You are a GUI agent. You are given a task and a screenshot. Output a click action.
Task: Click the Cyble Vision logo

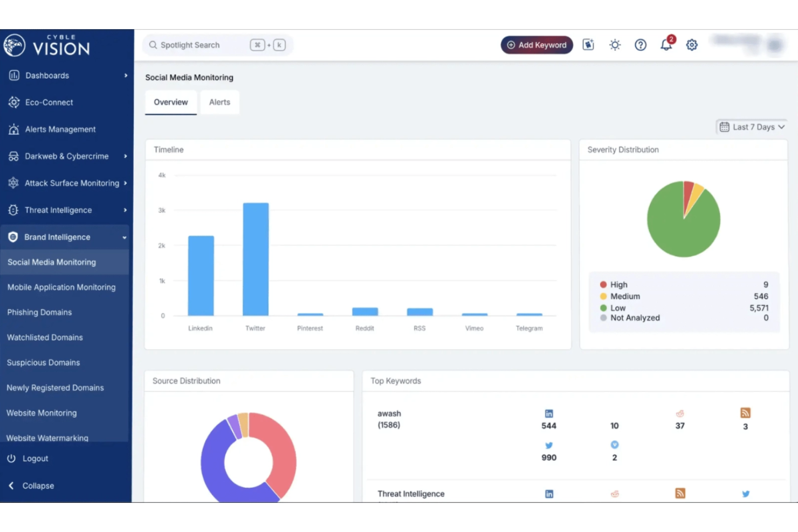pyautogui.click(x=47, y=46)
